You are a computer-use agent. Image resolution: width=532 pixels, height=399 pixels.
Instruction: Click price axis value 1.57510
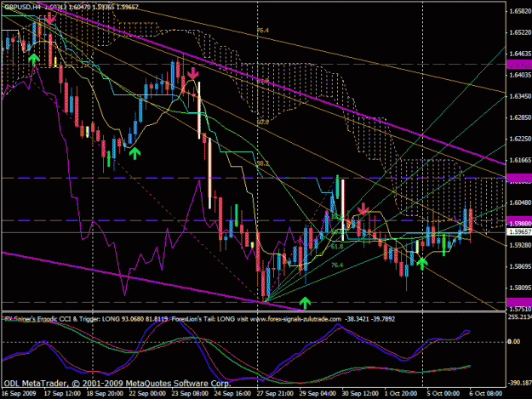coord(520,309)
